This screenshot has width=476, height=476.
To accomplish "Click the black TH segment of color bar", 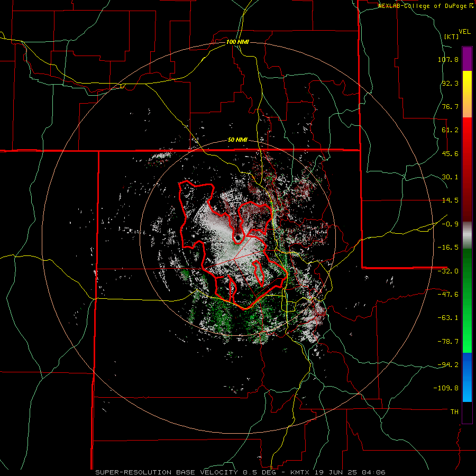I will click(x=467, y=413).
